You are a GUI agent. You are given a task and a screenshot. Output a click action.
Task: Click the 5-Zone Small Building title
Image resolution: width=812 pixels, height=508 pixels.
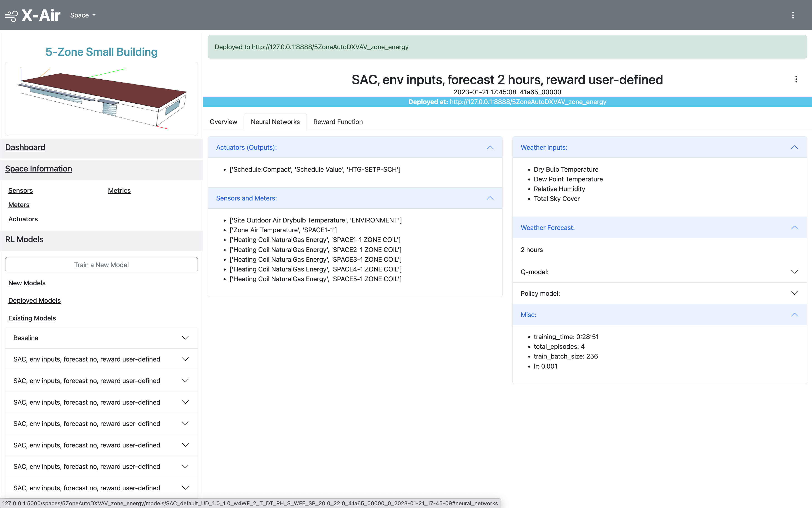click(x=101, y=52)
